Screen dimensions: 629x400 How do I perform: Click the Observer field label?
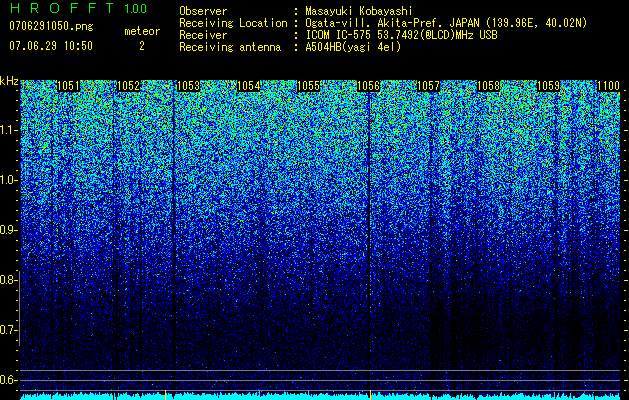point(203,11)
